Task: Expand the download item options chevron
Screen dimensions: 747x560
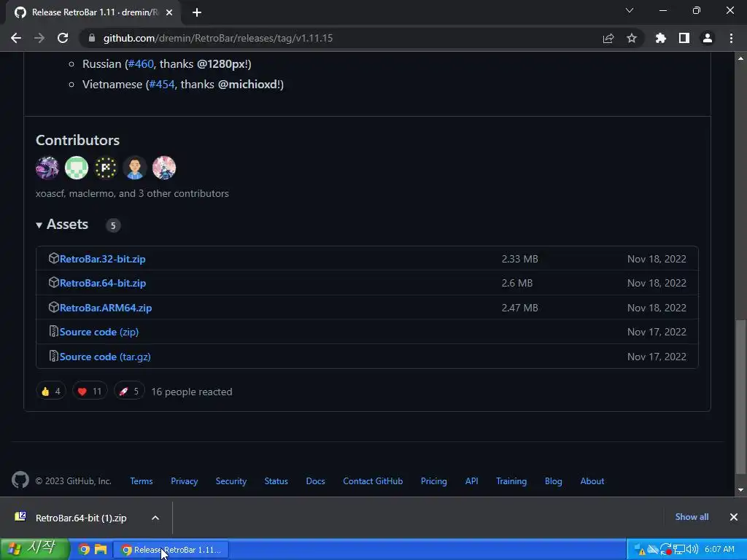Action: 155,518
